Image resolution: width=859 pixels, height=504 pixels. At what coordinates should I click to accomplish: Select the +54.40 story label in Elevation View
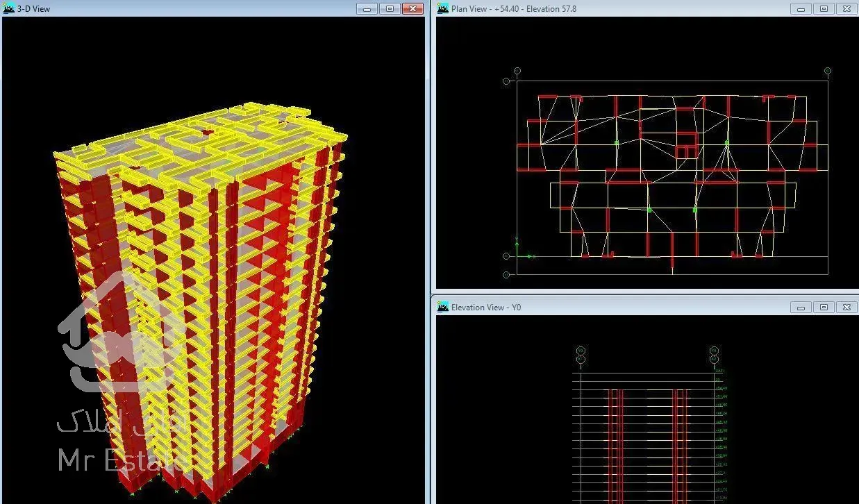721,388
